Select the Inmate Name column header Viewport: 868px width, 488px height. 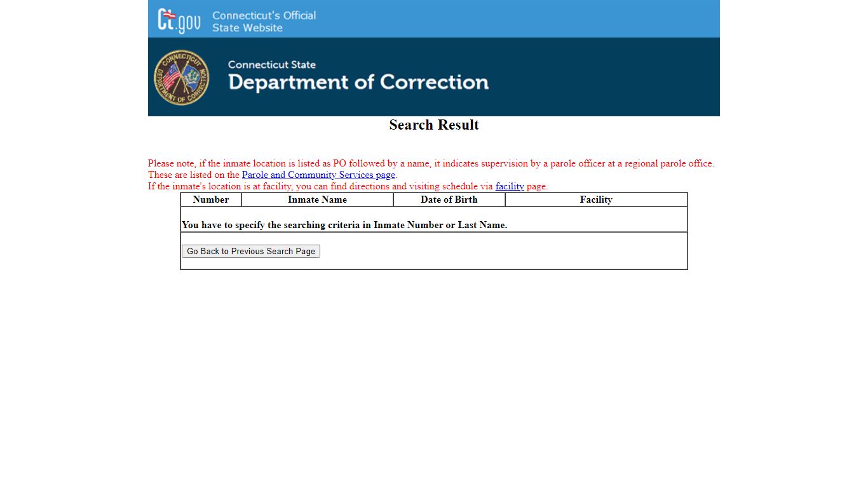pyautogui.click(x=317, y=200)
